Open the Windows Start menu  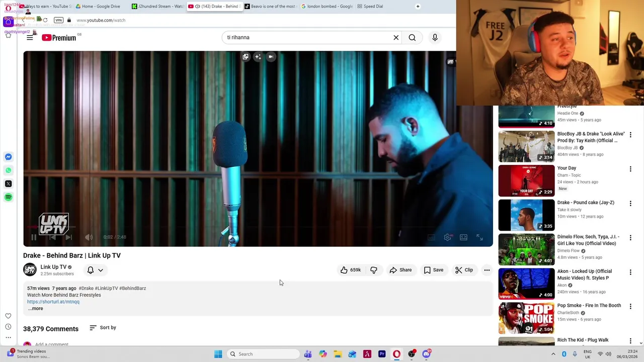[218, 354]
